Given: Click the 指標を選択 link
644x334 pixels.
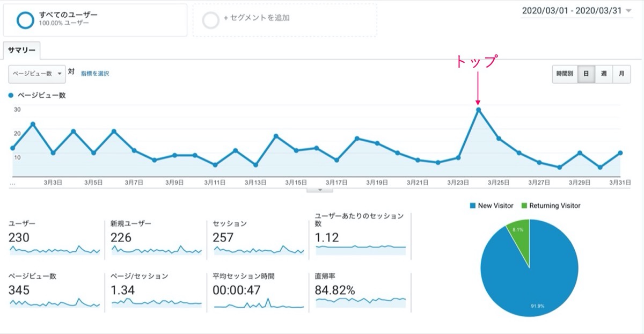Looking at the screenshot, I should pyautogui.click(x=95, y=74).
